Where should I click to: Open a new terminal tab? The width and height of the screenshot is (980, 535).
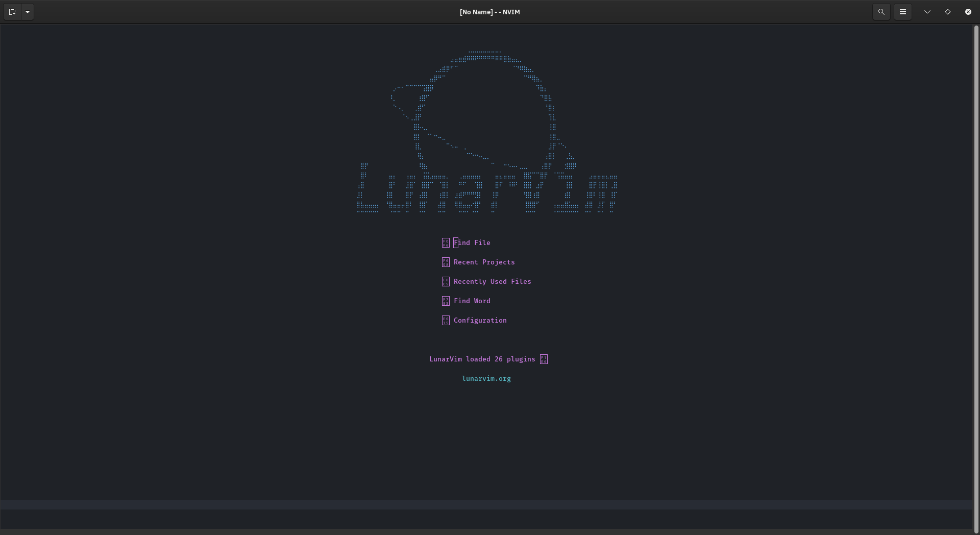[x=12, y=12]
